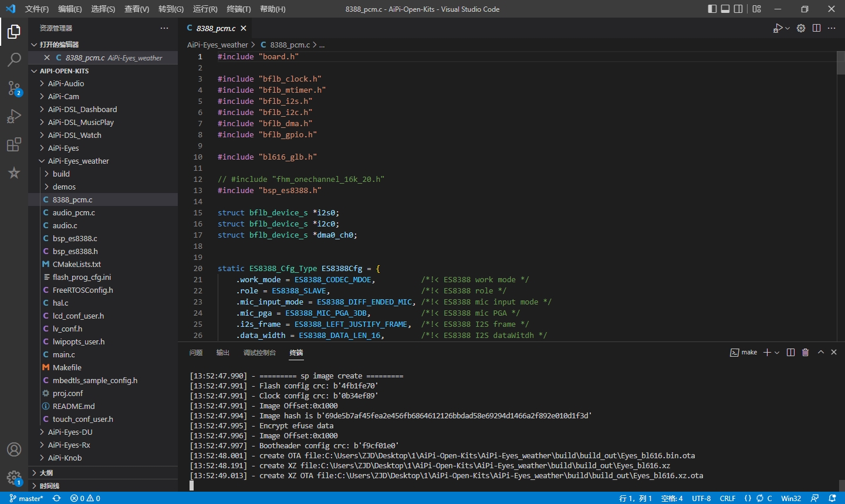Open editor more actions ellipsis

pos(832,28)
